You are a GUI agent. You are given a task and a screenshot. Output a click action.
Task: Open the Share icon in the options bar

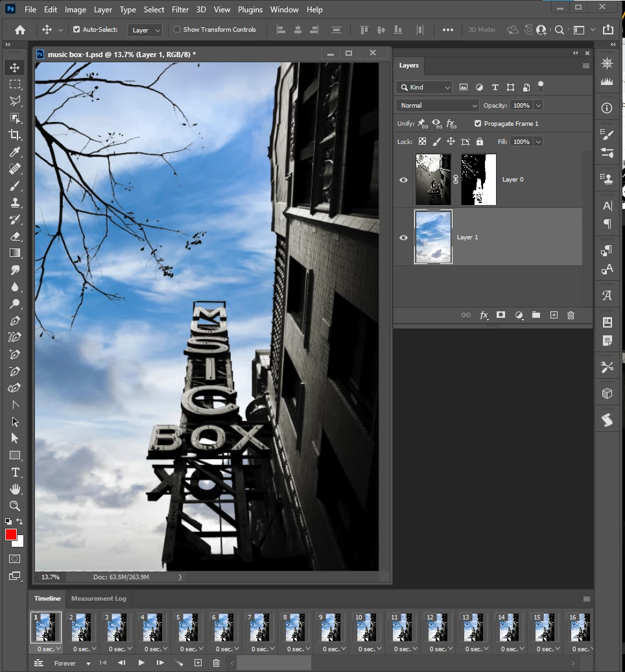(x=608, y=30)
